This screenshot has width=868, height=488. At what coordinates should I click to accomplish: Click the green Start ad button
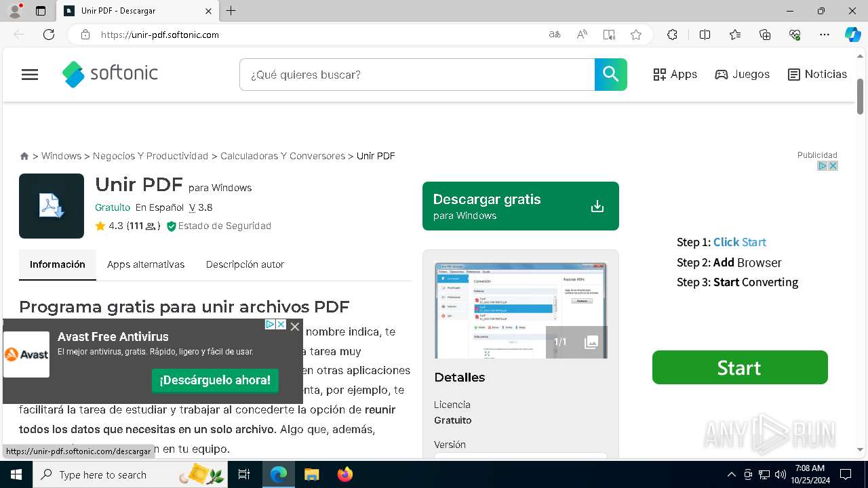point(740,367)
